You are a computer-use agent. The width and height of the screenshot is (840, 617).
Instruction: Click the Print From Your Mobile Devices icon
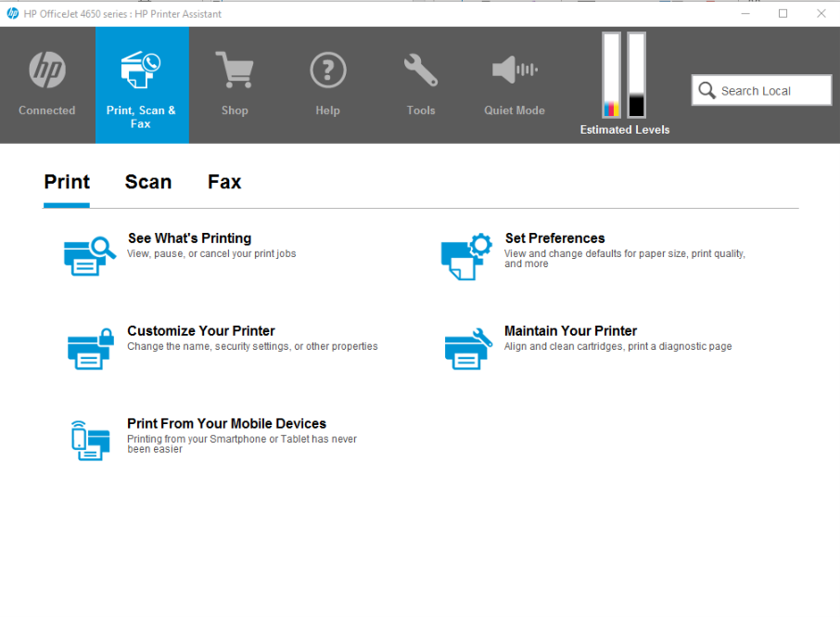pos(90,439)
